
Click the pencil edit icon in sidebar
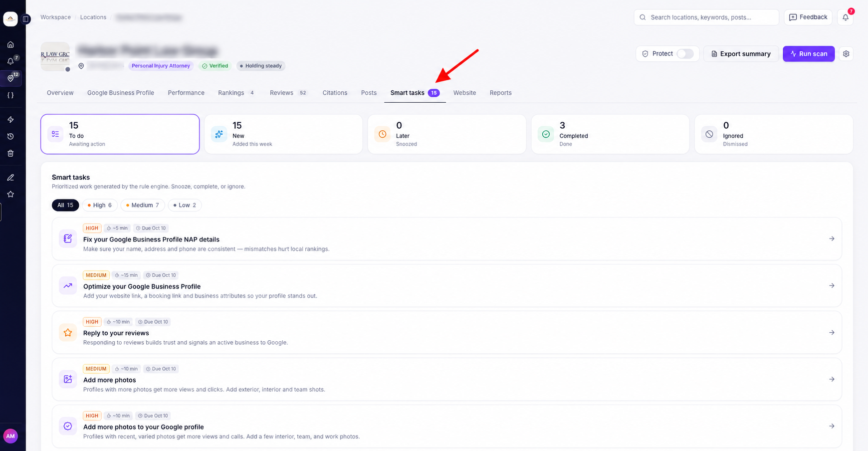(x=10, y=177)
